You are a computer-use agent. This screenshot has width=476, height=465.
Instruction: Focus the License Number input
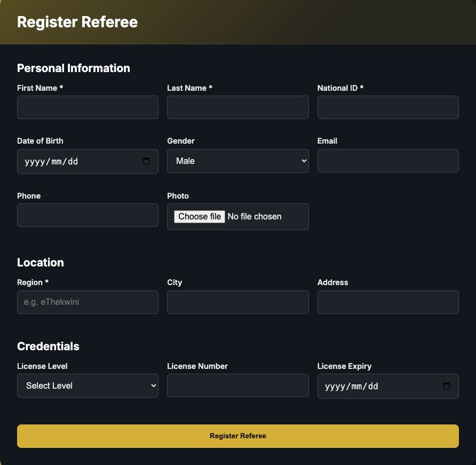[x=237, y=385]
